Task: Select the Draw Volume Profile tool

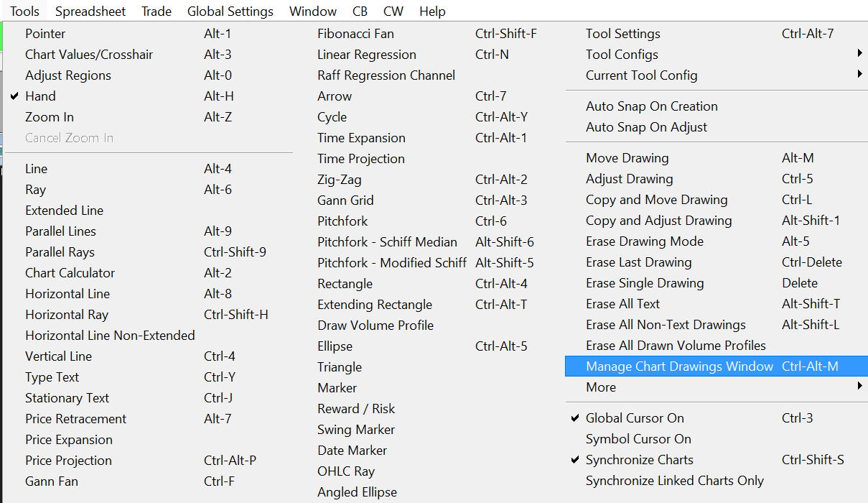Action: 375,326
